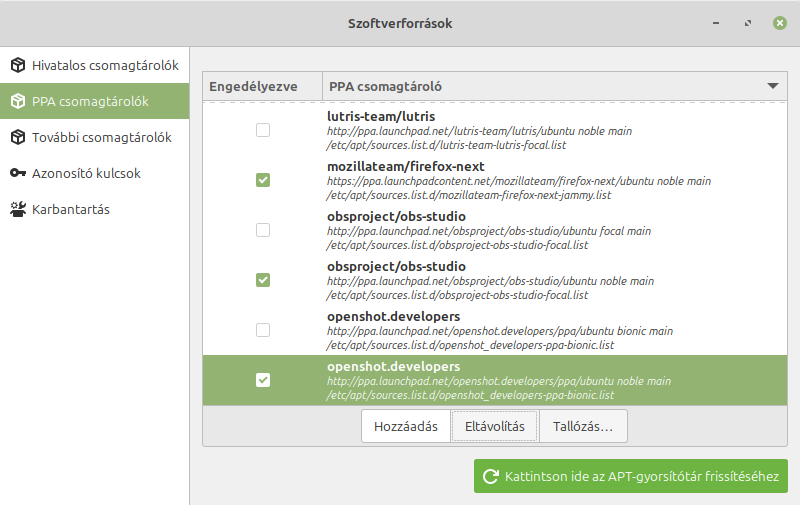Click the Szoftverforrások window title
800x505 pixels.
[400, 23]
